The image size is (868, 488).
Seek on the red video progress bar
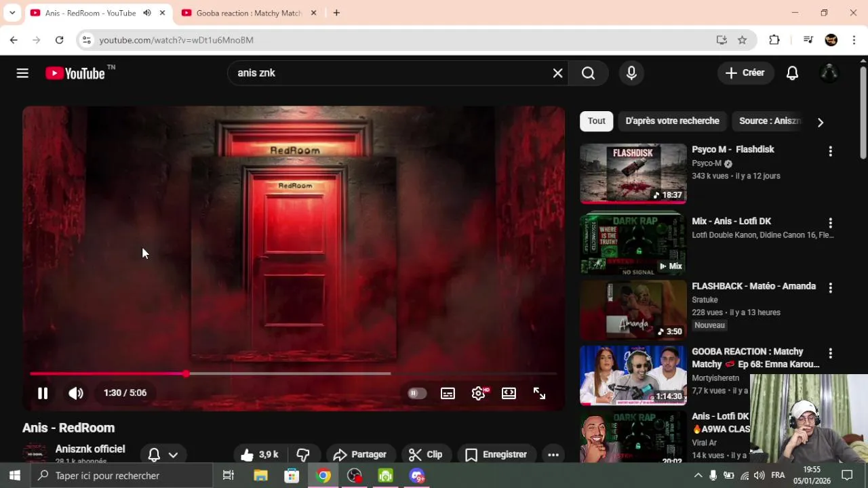pyautogui.click(x=294, y=373)
